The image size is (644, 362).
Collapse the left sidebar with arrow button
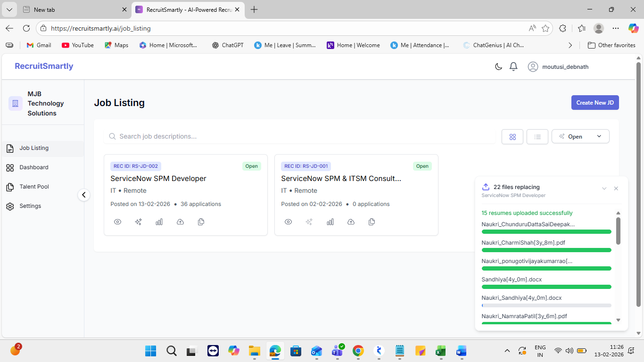click(83, 195)
